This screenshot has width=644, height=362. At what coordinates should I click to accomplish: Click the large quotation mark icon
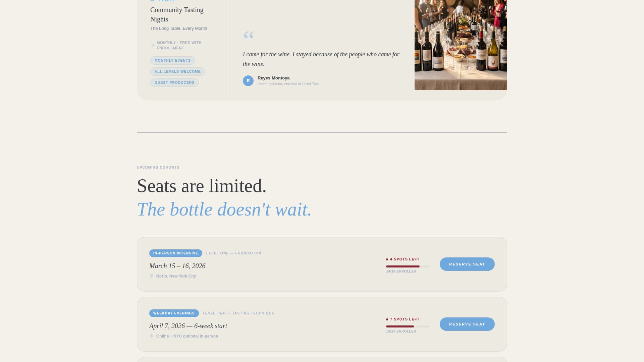pyautogui.click(x=249, y=35)
